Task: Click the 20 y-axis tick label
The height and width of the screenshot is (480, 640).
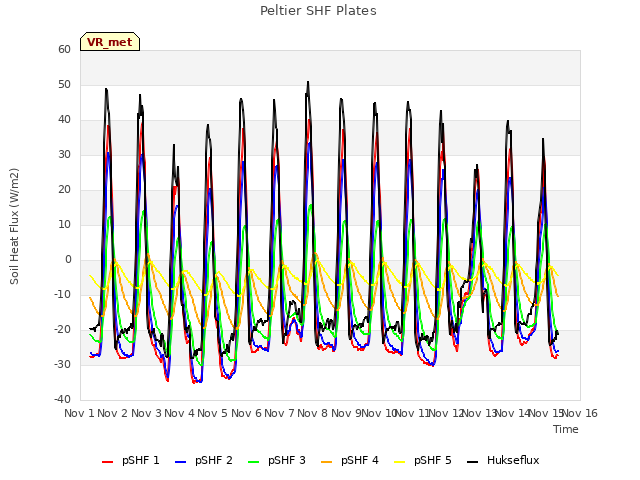Action: tap(64, 190)
